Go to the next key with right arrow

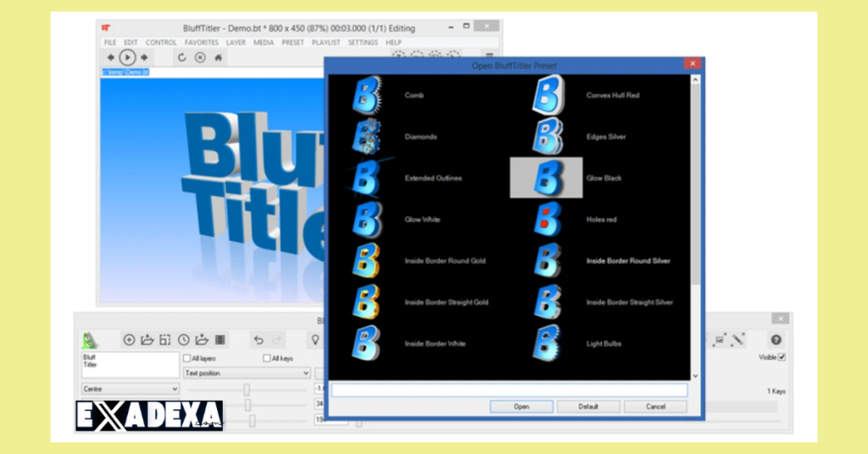click(x=144, y=58)
